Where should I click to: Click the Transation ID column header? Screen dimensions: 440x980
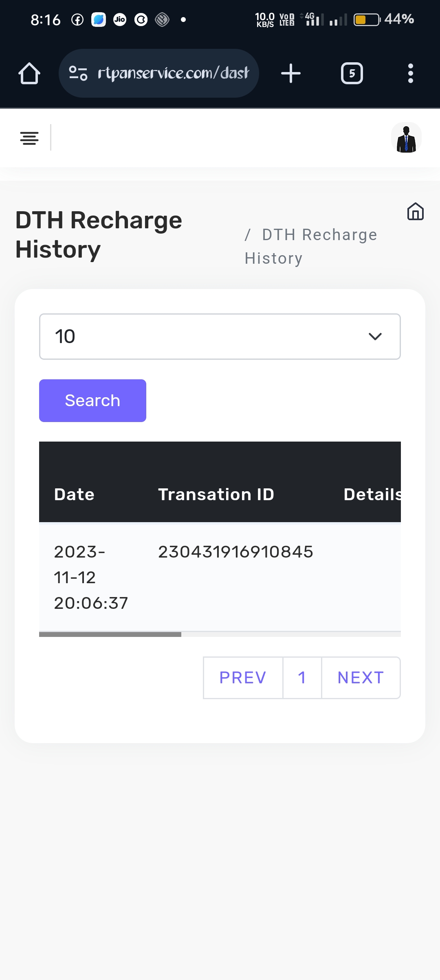216,494
